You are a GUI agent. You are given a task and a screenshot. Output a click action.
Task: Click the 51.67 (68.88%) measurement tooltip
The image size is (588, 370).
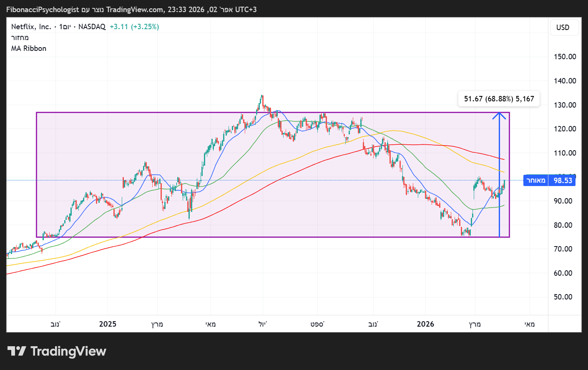499,99
